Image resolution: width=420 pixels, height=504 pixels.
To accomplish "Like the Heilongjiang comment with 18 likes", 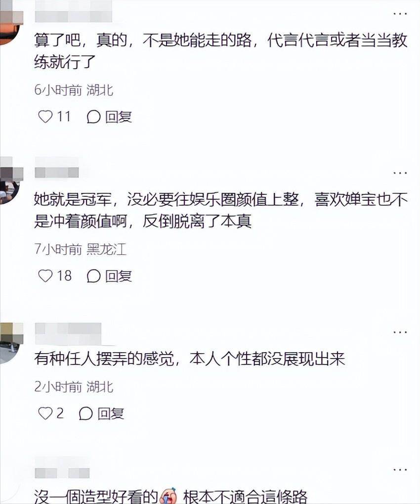I will [45, 276].
